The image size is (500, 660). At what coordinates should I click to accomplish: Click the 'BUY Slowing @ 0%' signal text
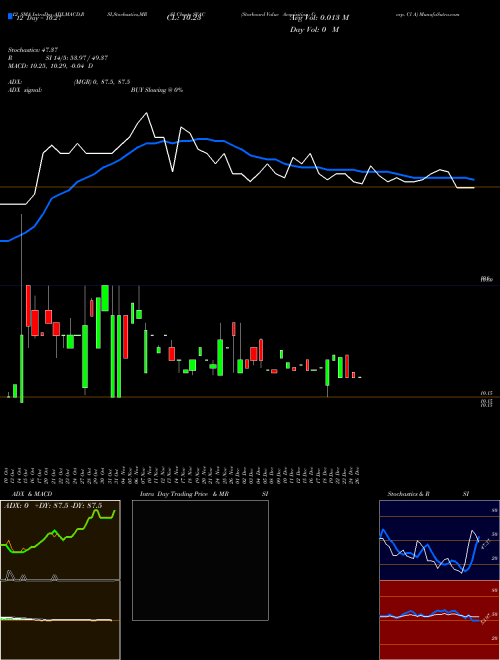point(157,90)
